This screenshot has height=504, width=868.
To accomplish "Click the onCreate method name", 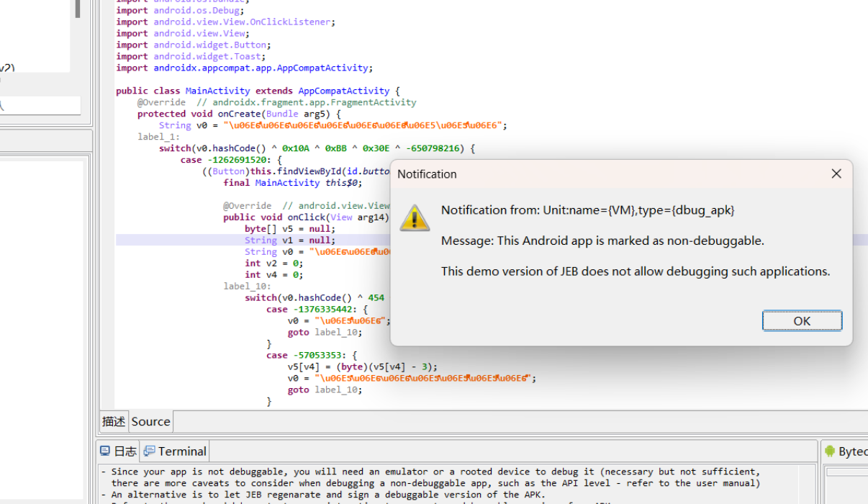I will tap(238, 114).
